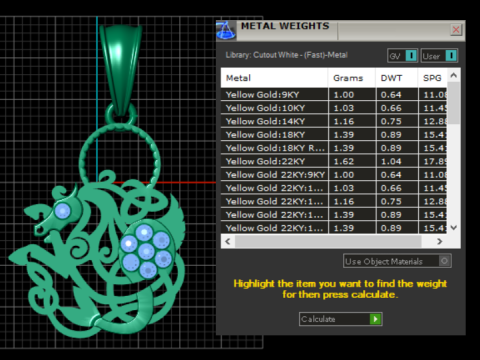The image size is (480, 360).
Task: Click 1.16 grams in Yellow Gold:14KY row
Action: (x=344, y=121)
